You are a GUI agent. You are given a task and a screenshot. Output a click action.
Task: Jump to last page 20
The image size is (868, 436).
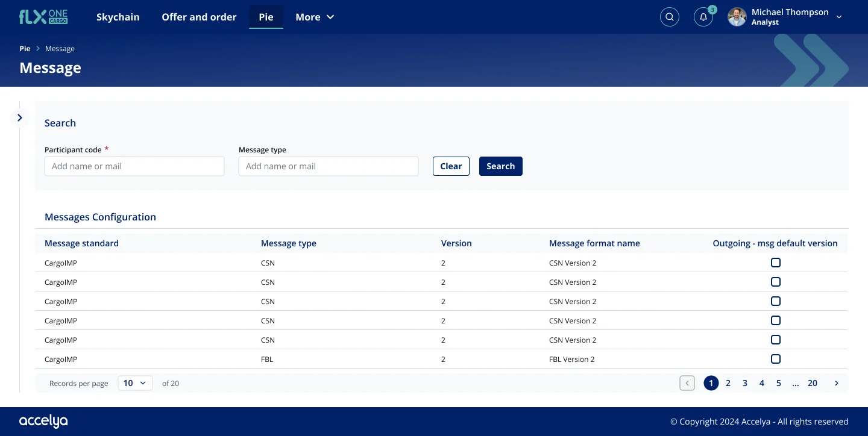[813, 383]
